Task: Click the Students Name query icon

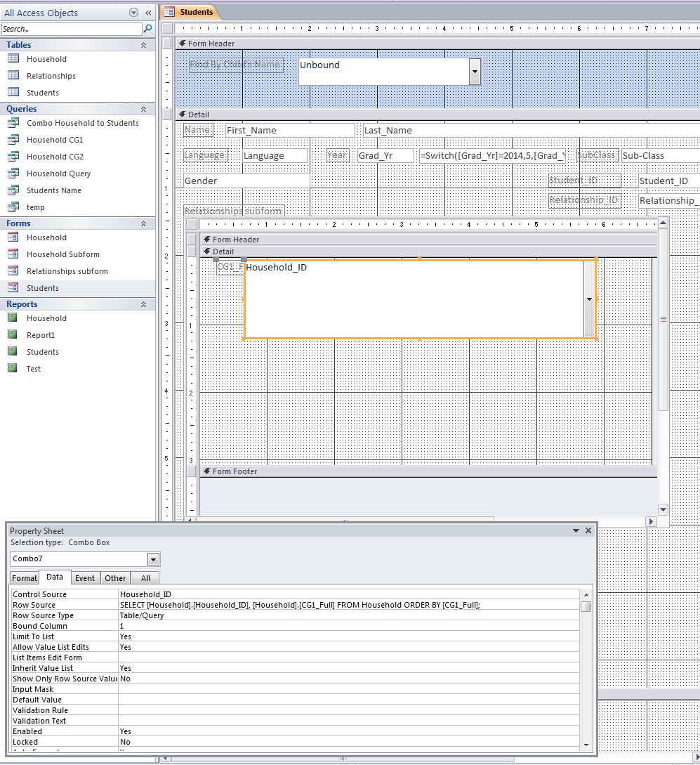Action: click(13, 190)
